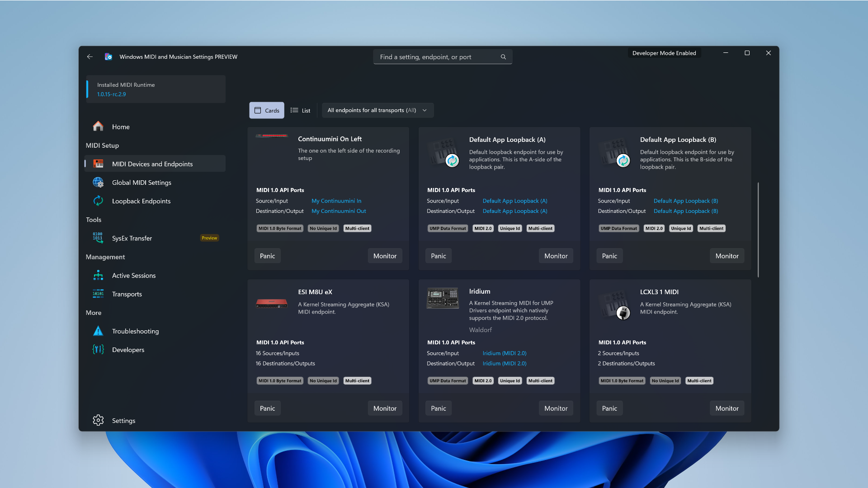Select the Active Sessions icon
The image size is (868, 488).
98,275
